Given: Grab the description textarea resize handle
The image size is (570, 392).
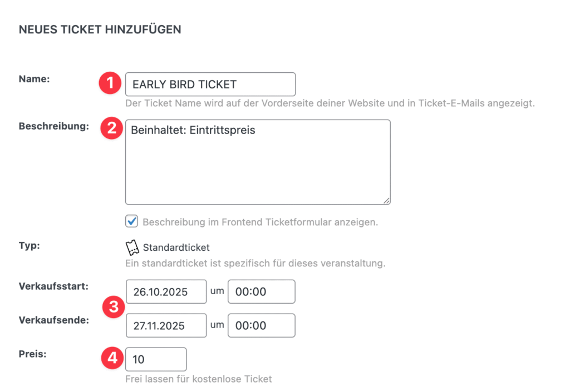Looking at the screenshot, I should click(x=386, y=200).
